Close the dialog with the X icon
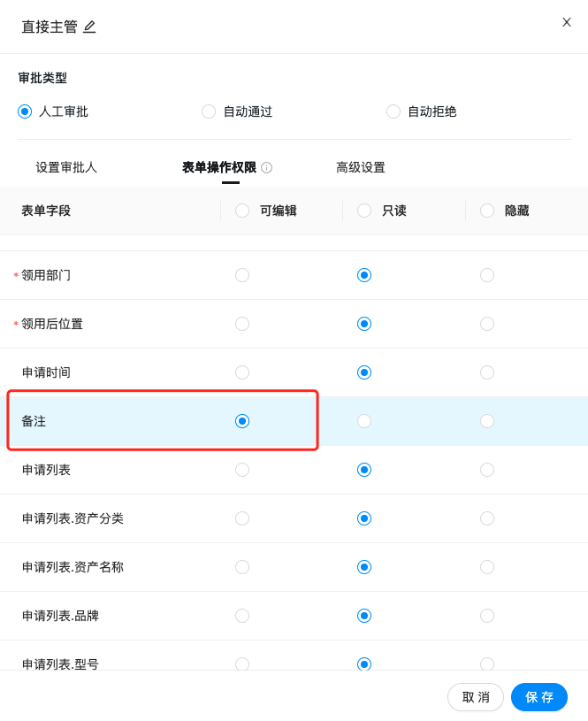 (567, 22)
